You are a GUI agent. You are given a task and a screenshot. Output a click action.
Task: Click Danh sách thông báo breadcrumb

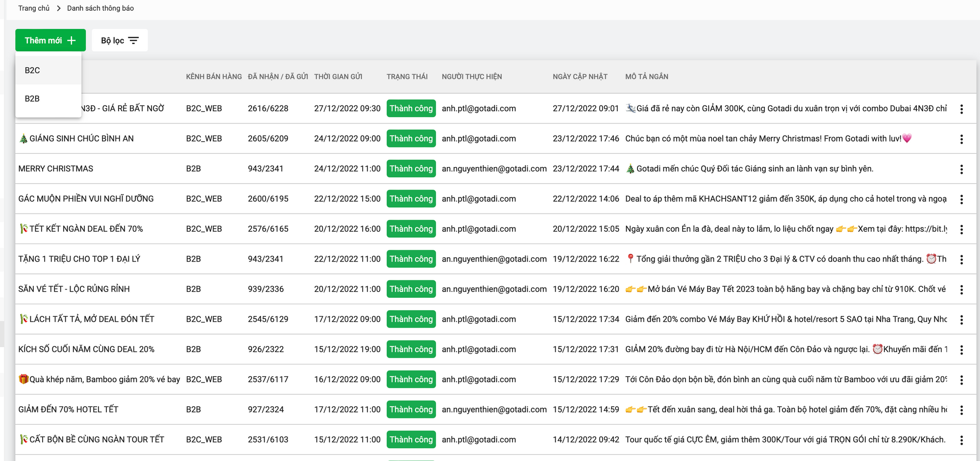click(100, 8)
